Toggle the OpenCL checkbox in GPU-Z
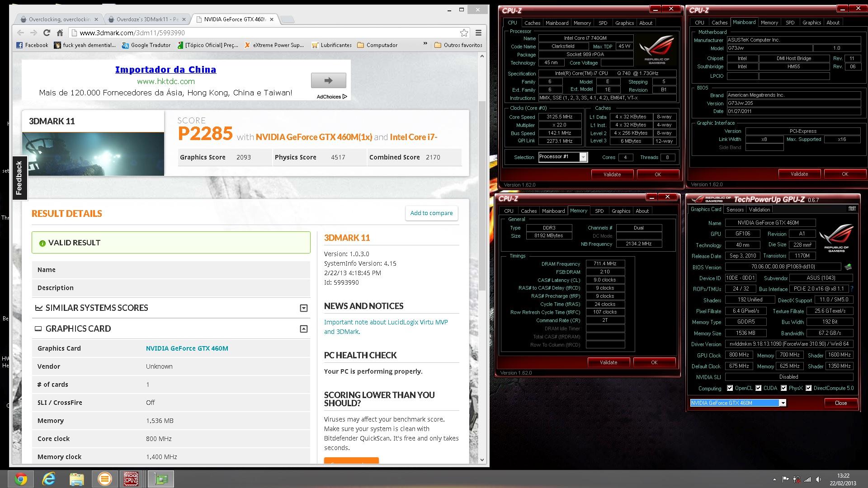Image resolution: width=868 pixels, height=488 pixels. coord(730,388)
